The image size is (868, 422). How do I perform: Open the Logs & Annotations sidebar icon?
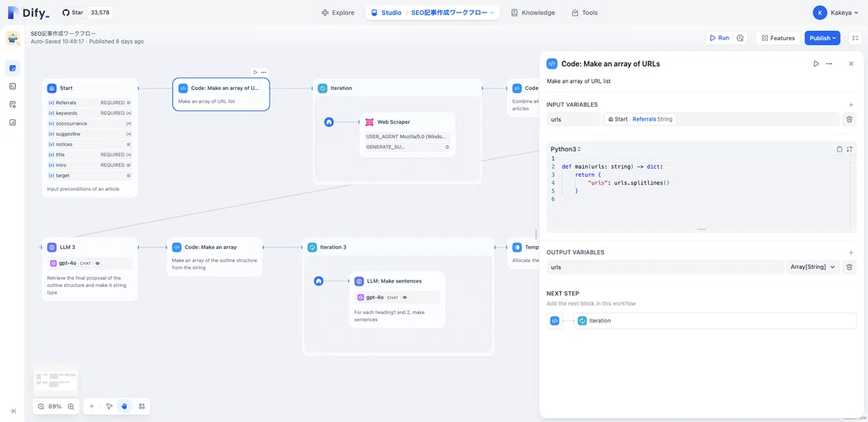coord(13,104)
